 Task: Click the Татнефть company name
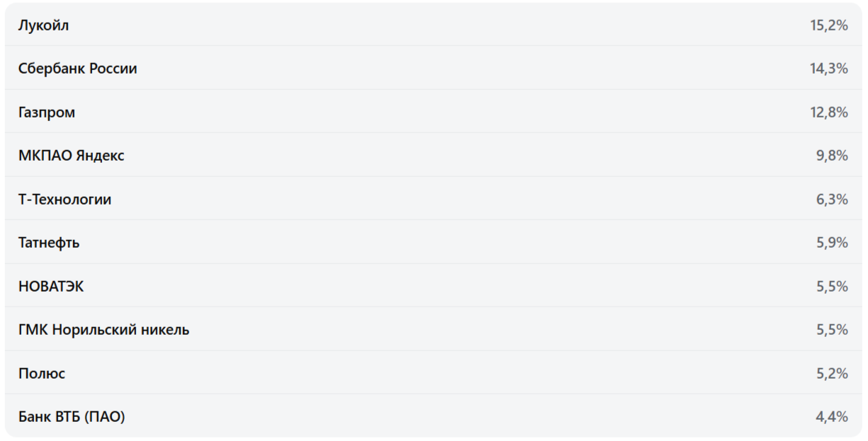click(x=49, y=243)
